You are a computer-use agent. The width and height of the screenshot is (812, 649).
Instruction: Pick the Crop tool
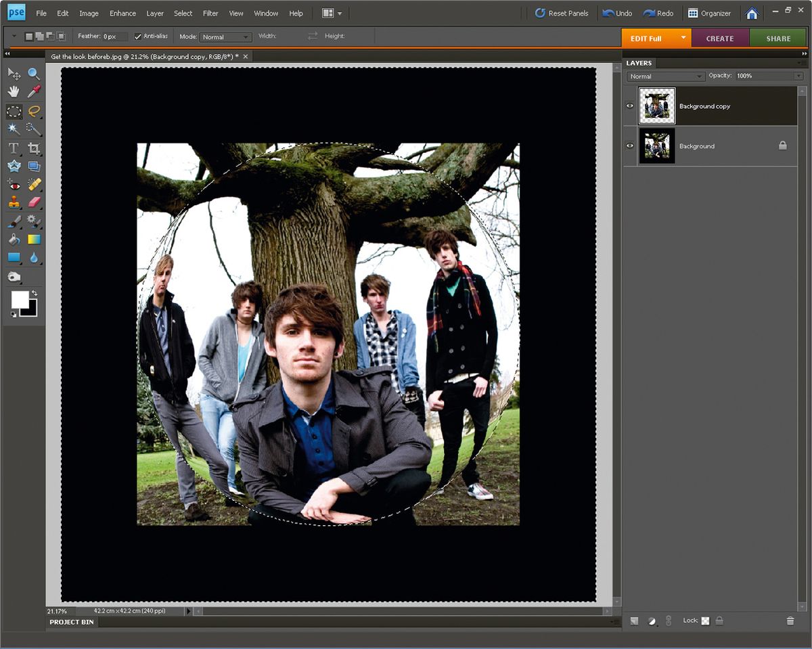click(x=34, y=148)
